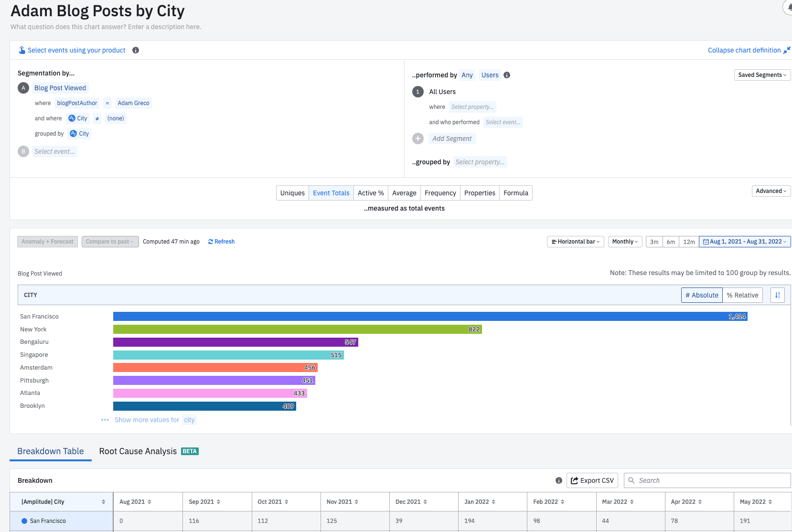This screenshot has width=792, height=532.
Task: Click info icon beside Users segment
Action: [x=507, y=75]
